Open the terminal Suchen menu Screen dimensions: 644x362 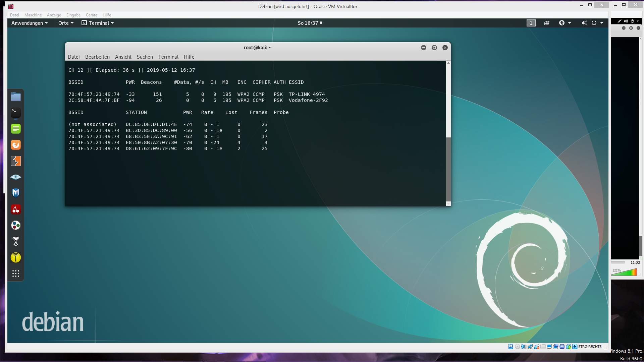[x=145, y=57]
